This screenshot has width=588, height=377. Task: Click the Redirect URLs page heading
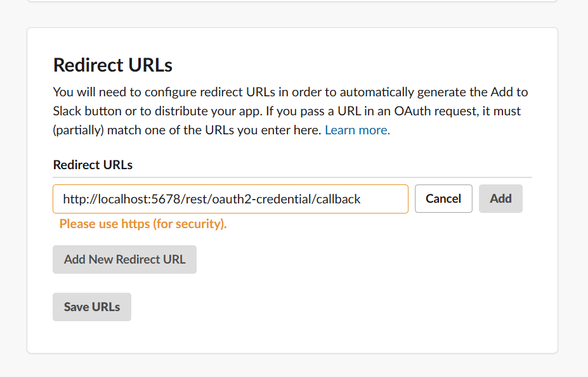tap(112, 65)
